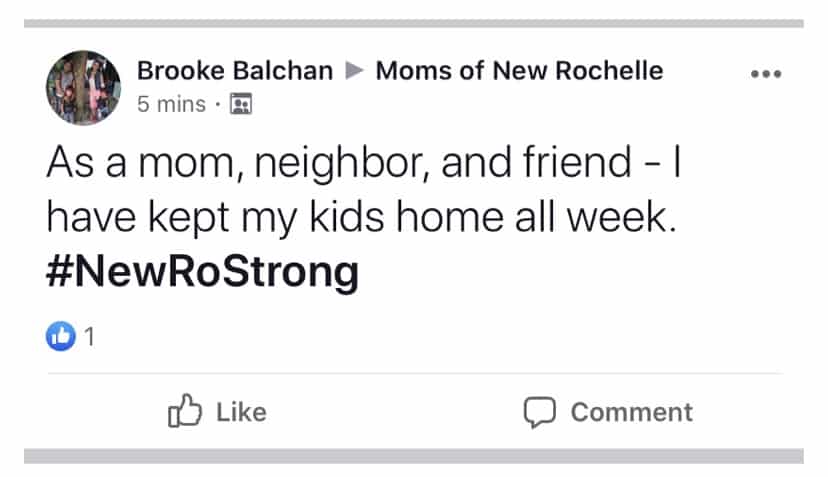Visit the Moms of New Rochelle group
828x477 pixels.
pyautogui.click(x=519, y=71)
